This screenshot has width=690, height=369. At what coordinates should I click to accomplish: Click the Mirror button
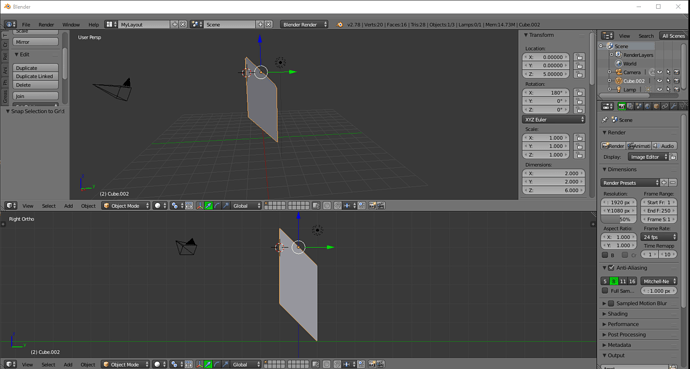[x=36, y=42]
